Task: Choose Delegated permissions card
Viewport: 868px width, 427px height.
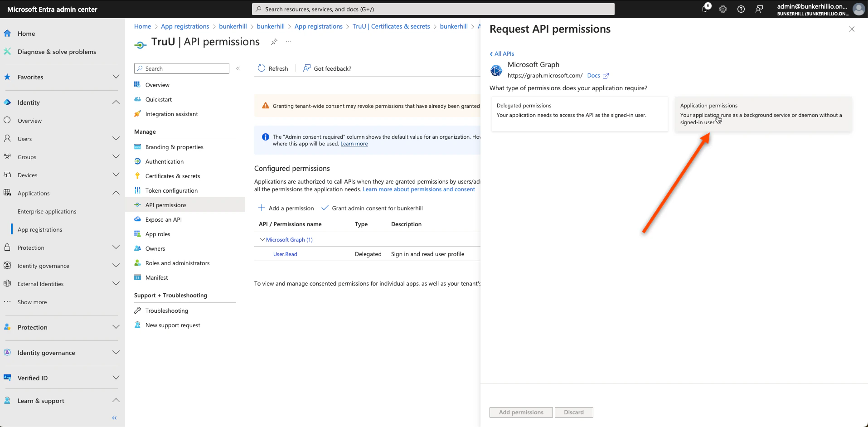Action: point(580,114)
